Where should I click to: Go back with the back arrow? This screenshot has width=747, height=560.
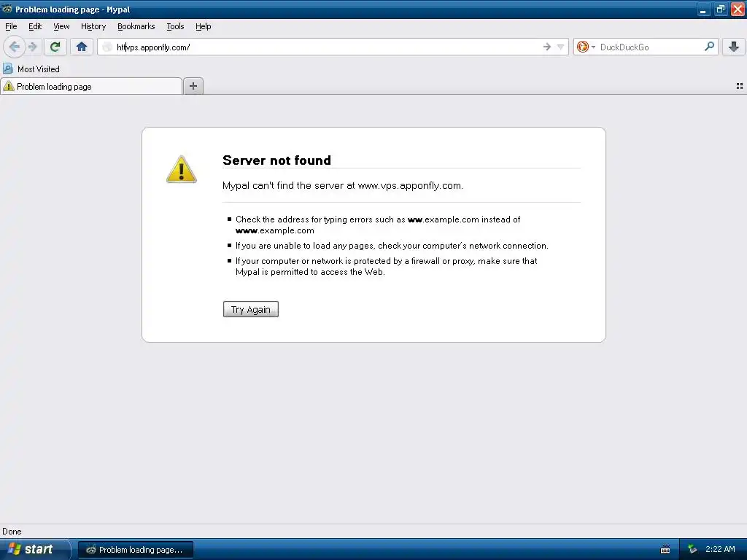point(15,47)
